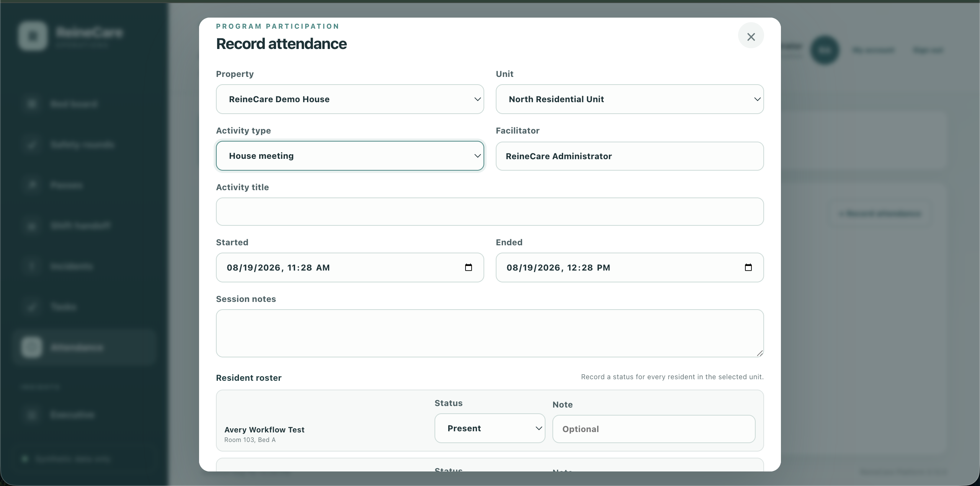Image resolution: width=980 pixels, height=486 pixels.
Task: Click the Ended date and time field
Action: pyautogui.click(x=630, y=267)
